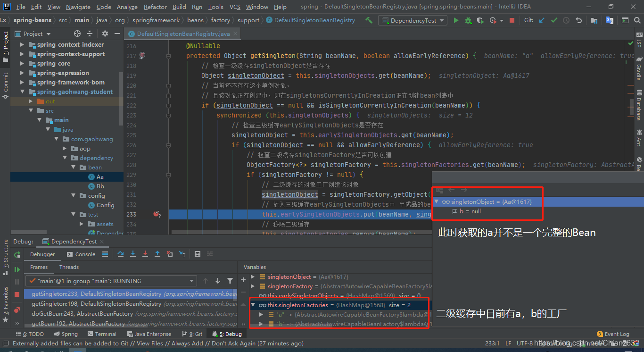644x352 pixels.
Task: Open the 9: Git tool window
Action: point(192,334)
